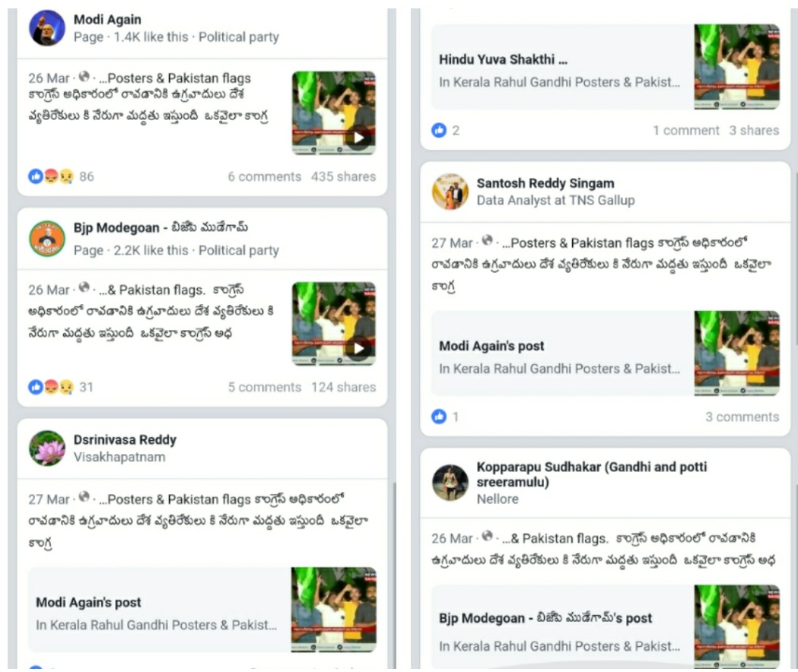
Task: View 124 shares on the Bjp Modegoan post
Action: point(344,387)
